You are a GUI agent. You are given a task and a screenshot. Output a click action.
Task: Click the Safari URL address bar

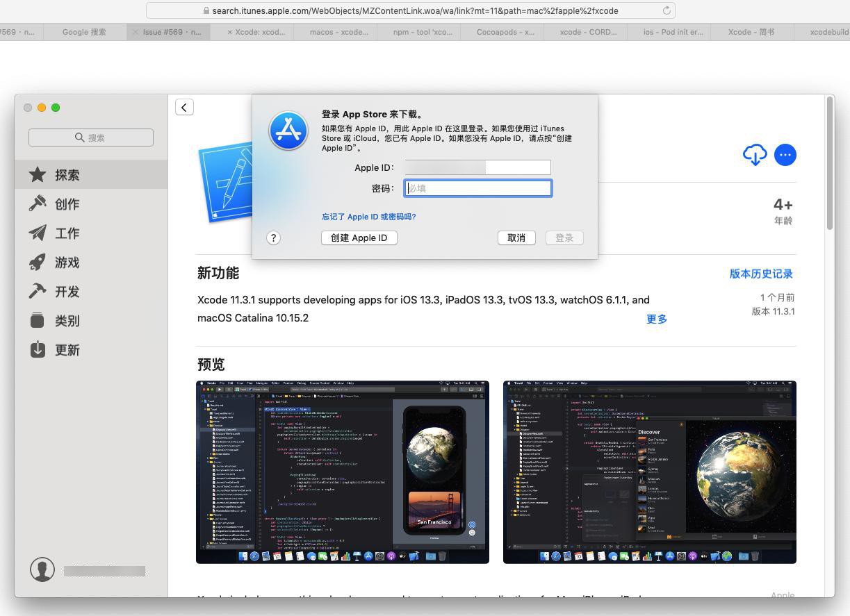point(410,10)
